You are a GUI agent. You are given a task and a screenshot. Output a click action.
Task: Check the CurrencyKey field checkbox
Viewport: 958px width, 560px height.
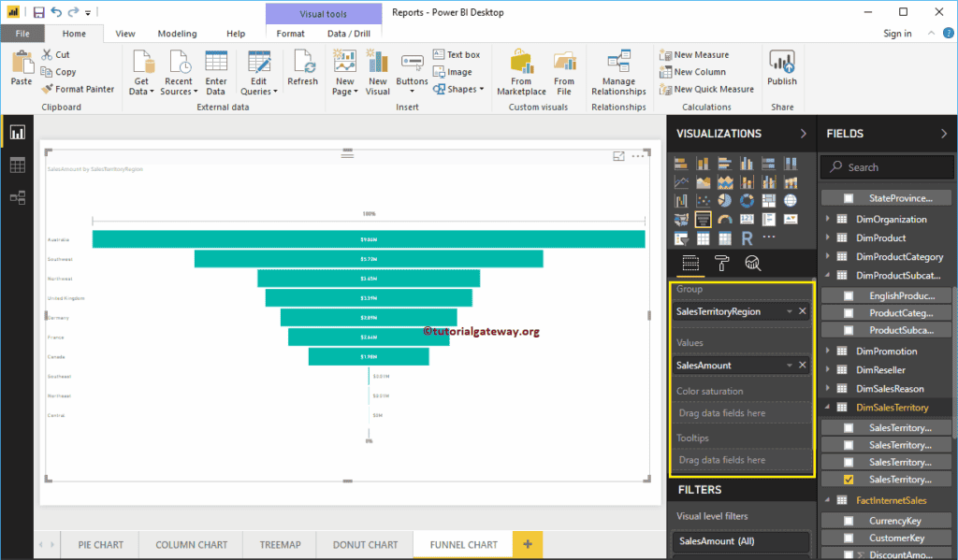pos(849,521)
